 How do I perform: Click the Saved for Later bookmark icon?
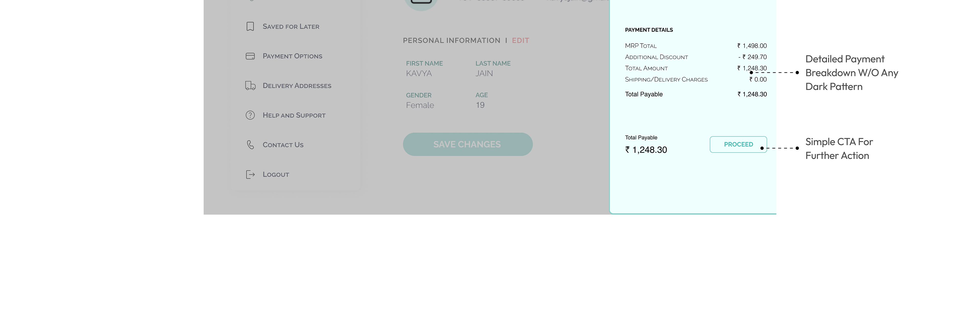[250, 26]
